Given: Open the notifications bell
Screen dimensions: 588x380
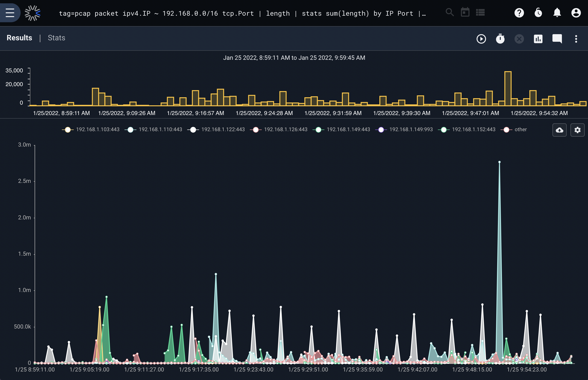Looking at the screenshot, I should (x=557, y=13).
